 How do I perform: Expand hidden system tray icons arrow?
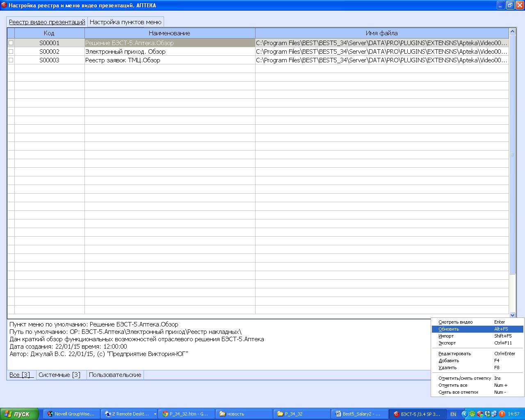[x=464, y=414]
